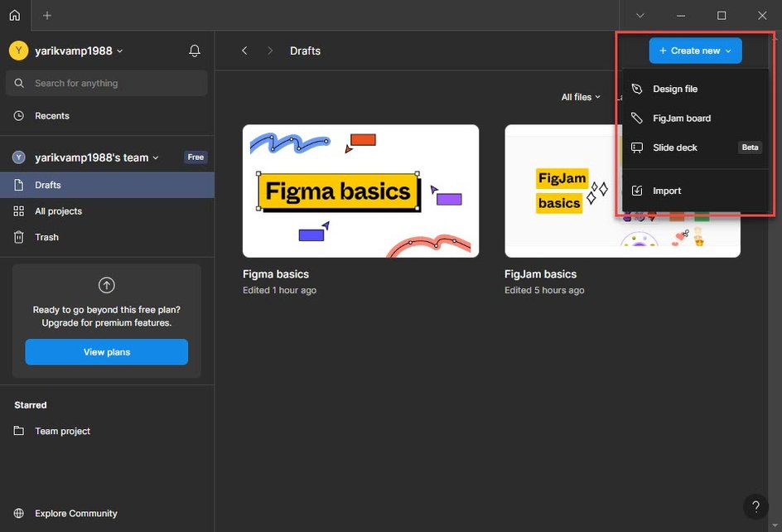This screenshot has width=782, height=532.
Task: Open the FigJam basics thumbnail
Action: coord(622,191)
